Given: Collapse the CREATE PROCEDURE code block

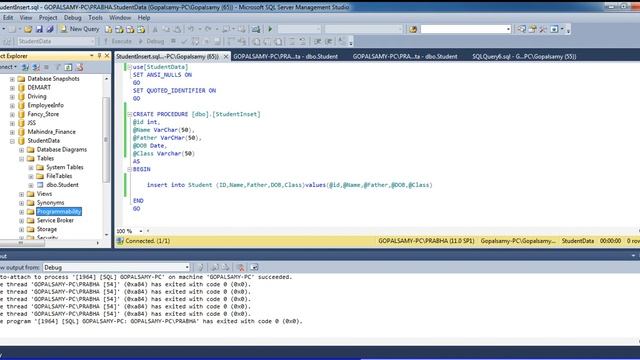Looking at the screenshot, I should 129,114.
